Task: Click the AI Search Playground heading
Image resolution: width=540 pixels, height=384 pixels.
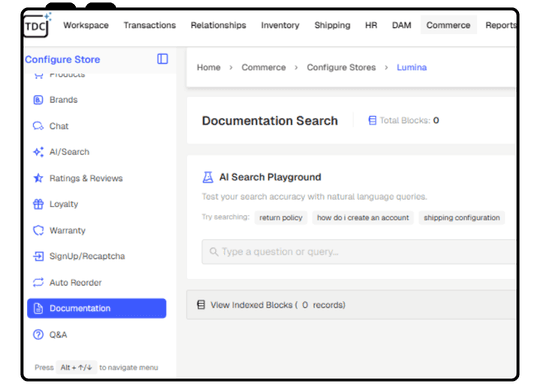Action: click(270, 177)
